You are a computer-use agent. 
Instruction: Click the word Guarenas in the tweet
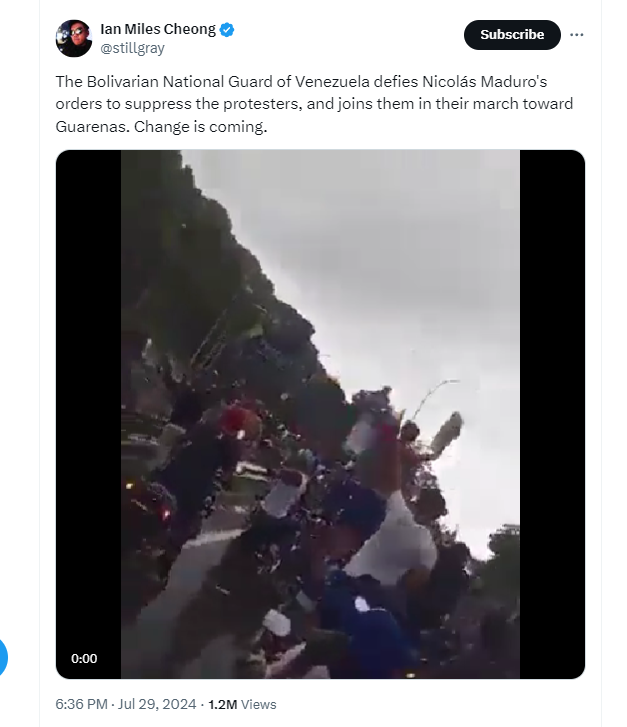92,127
